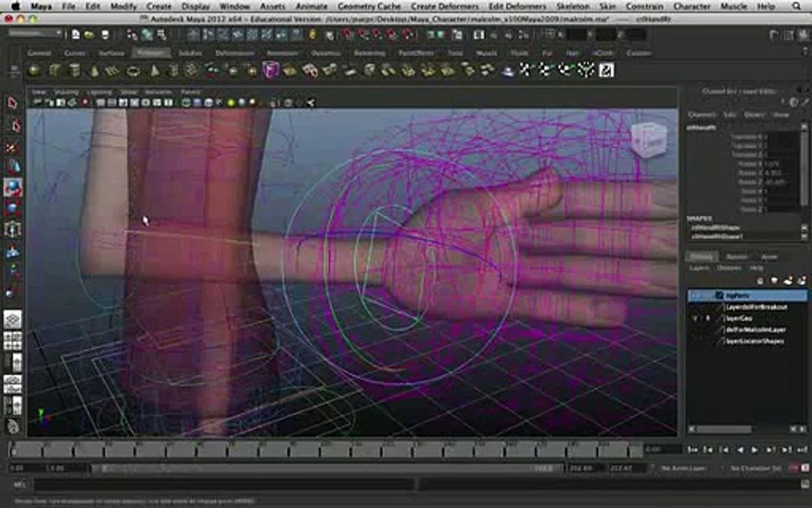Go to end of playback range
The height and width of the screenshot is (508, 812).
click(x=803, y=450)
